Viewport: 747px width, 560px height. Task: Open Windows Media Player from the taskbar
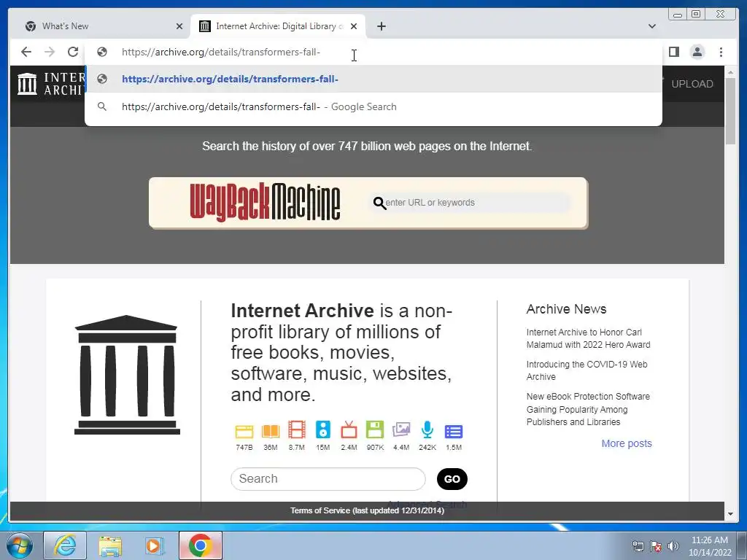pos(153,545)
